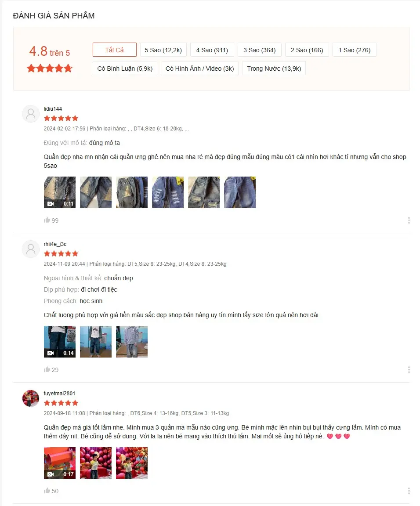This screenshot has height=506, width=420.
Task: Filter reviews by Trong Nước (13,9k)
Action: (x=274, y=68)
